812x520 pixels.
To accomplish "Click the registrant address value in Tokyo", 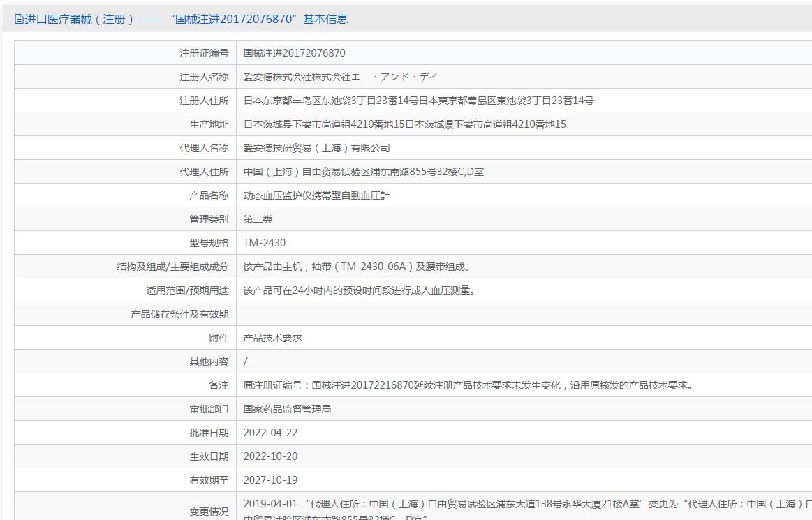I will 418,101.
